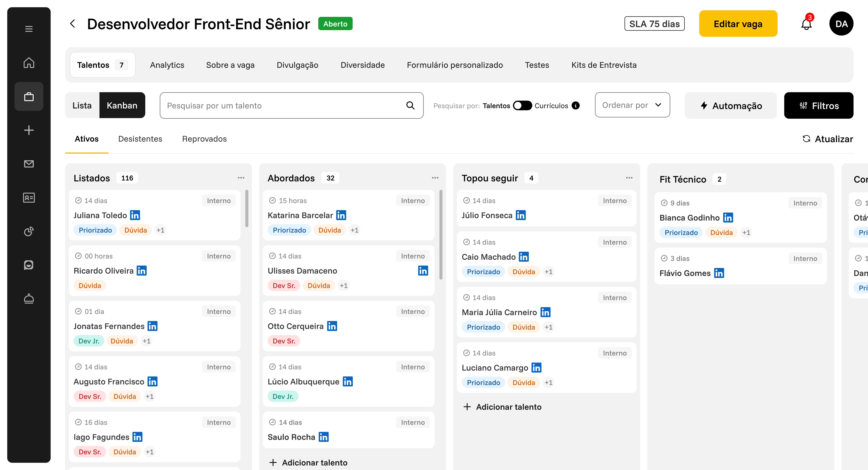This screenshot has width=868, height=470.
Task: Add talent to the Abordados column
Action: [x=308, y=463]
